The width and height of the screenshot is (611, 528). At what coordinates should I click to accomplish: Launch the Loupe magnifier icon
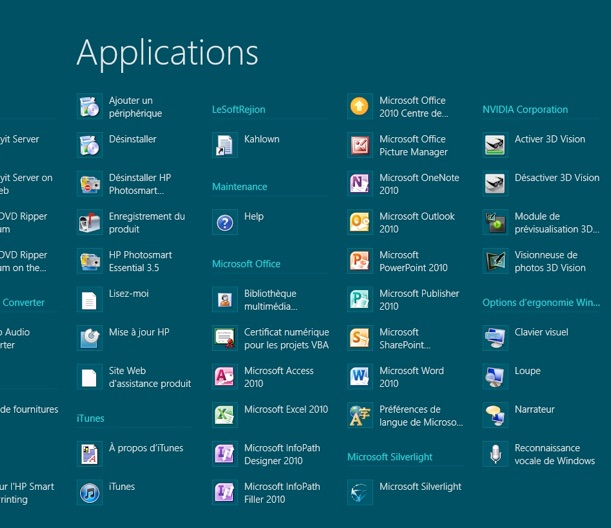[x=495, y=376]
